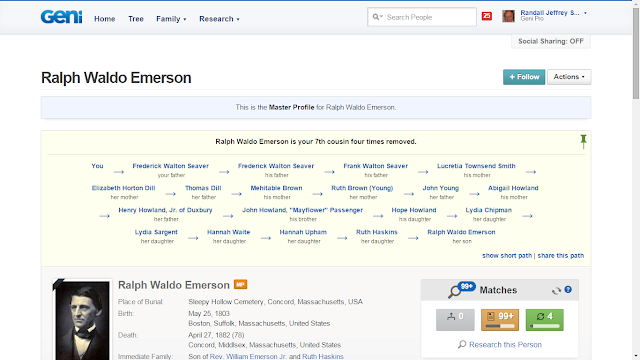Screen dimensions: 640x360
Task: Expand the Family menu dropdown
Action: coord(171,19)
